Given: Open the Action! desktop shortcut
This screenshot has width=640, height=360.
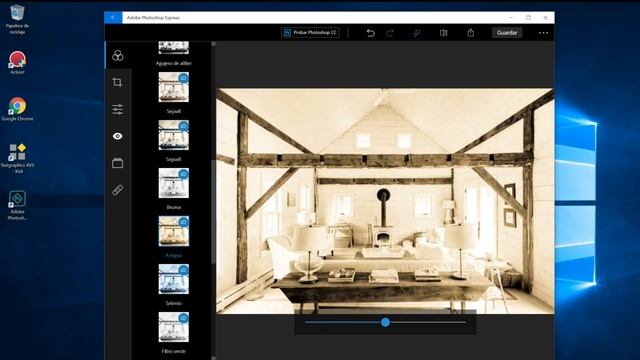Looking at the screenshot, I should pyautogui.click(x=17, y=62).
